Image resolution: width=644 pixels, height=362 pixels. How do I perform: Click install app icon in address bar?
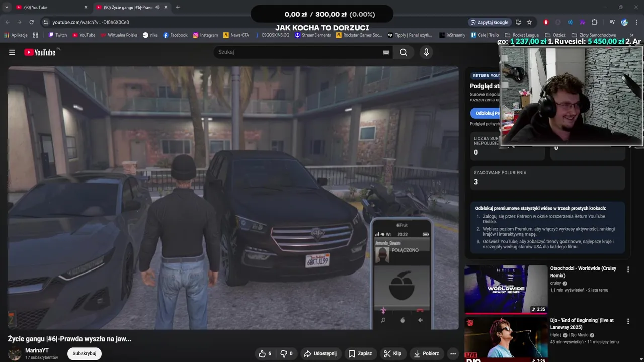pos(518,22)
